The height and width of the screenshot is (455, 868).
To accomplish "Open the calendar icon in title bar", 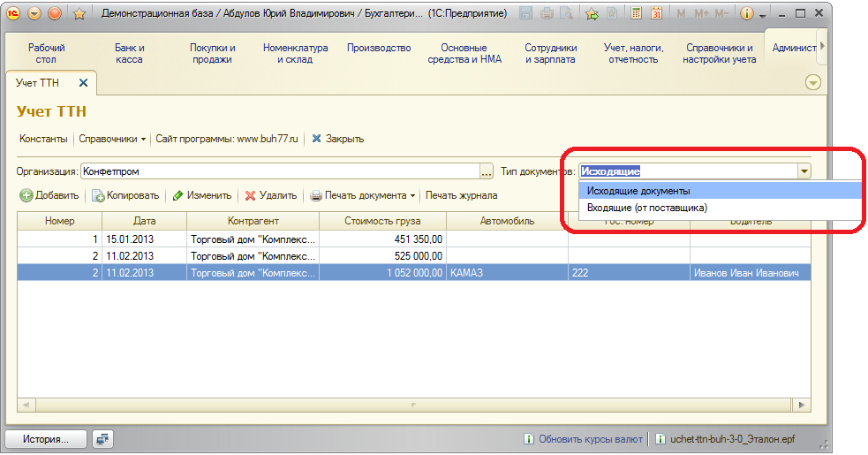I will pyautogui.click(x=656, y=14).
